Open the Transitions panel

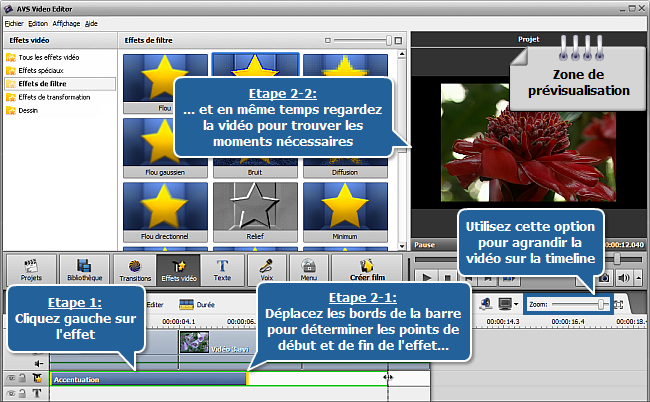[135, 270]
